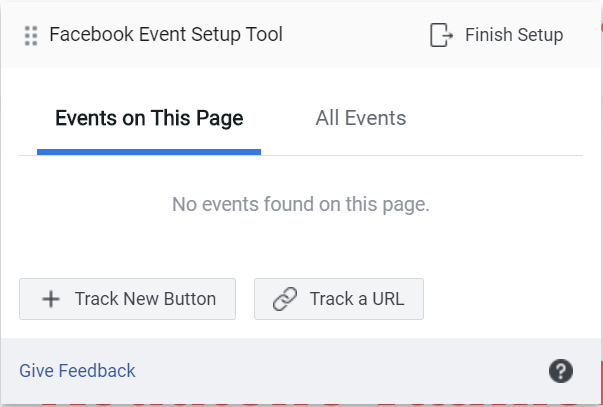Click the empty tab row area right of All Events
Screen dimensions: 603x407
click(x=500, y=118)
